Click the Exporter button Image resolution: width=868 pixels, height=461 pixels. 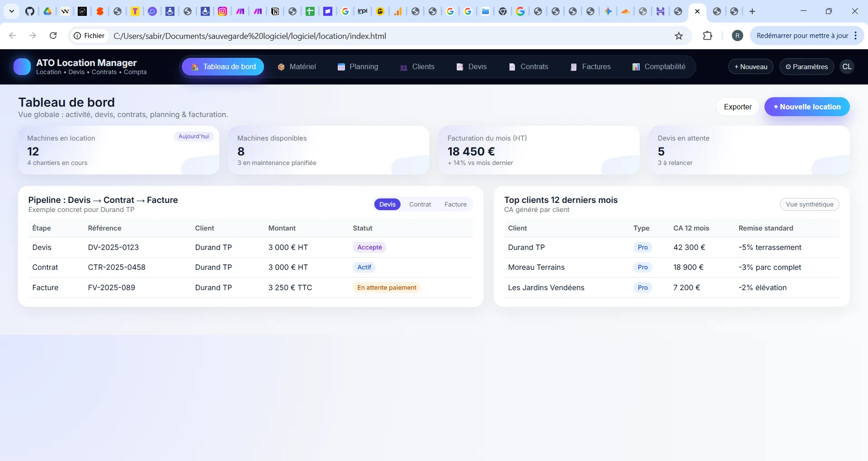pos(737,107)
